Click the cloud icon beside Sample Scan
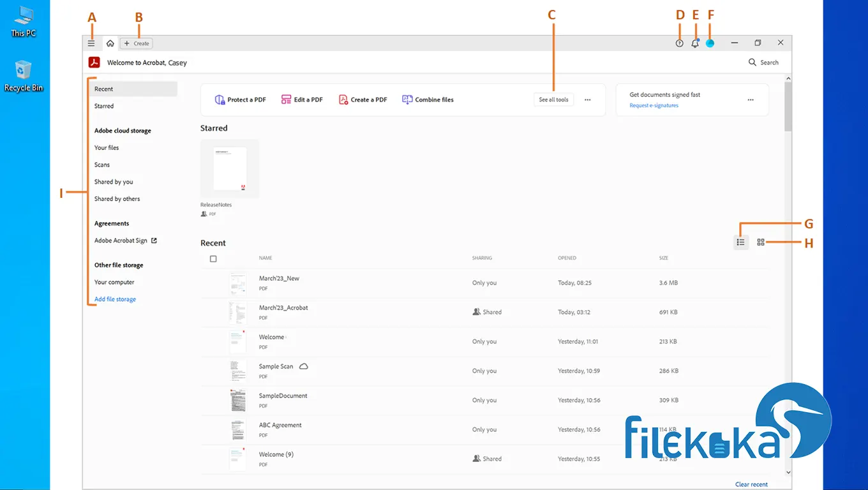 point(304,366)
